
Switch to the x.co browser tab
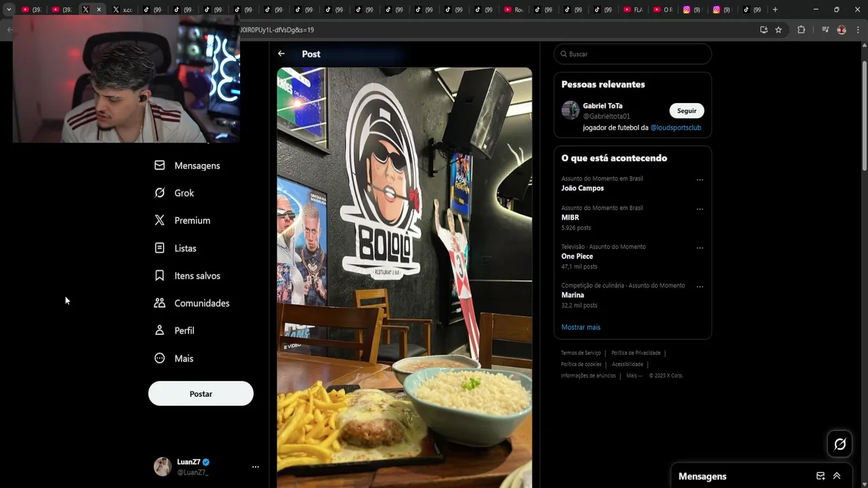click(x=123, y=9)
